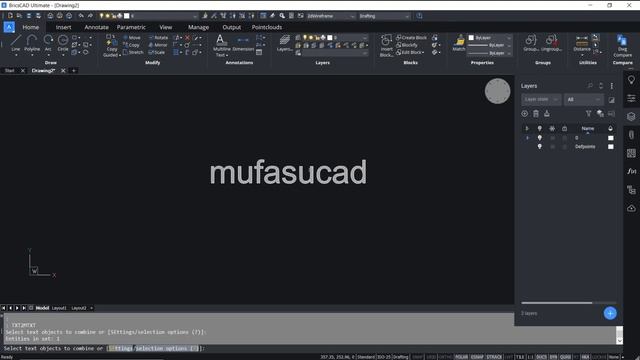The image size is (640, 360).
Task: Open the ByLayer color dropdown in Properties
Action: [x=490, y=38]
